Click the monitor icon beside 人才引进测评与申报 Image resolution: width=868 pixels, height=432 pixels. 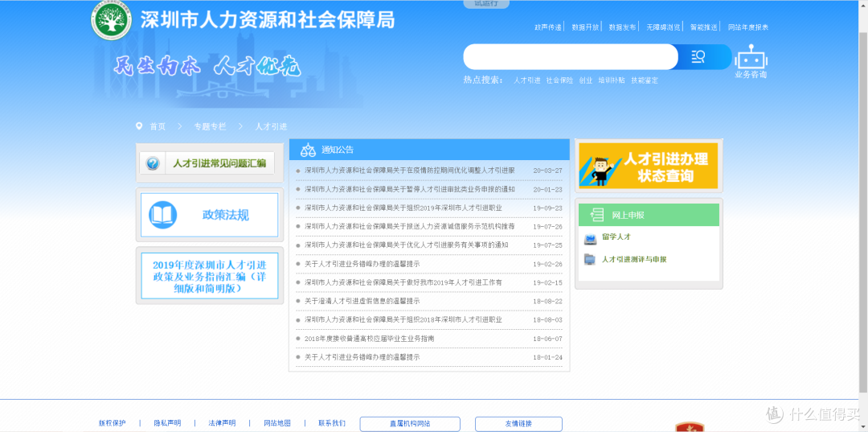590,259
